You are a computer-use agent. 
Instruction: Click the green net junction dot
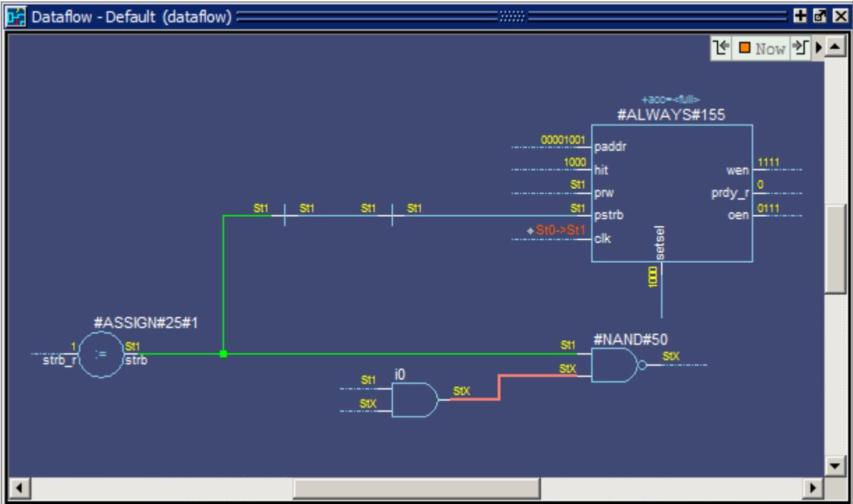223,354
